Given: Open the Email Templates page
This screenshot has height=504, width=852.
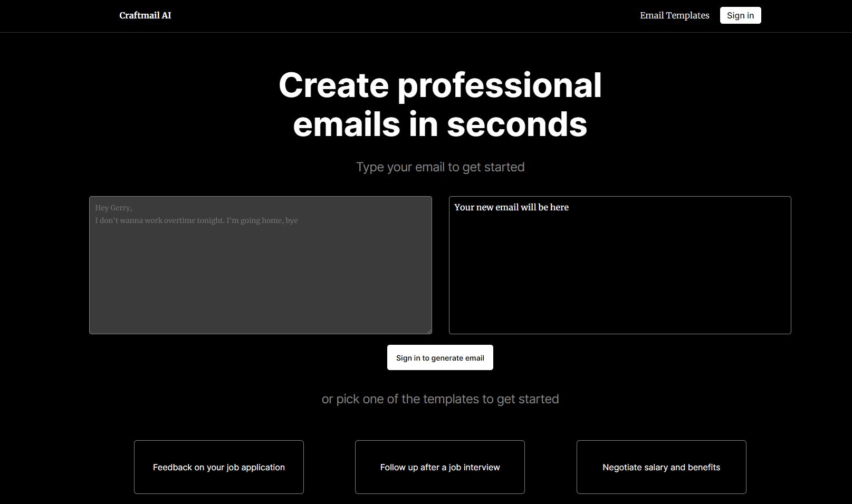Looking at the screenshot, I should tap(674, 15).
